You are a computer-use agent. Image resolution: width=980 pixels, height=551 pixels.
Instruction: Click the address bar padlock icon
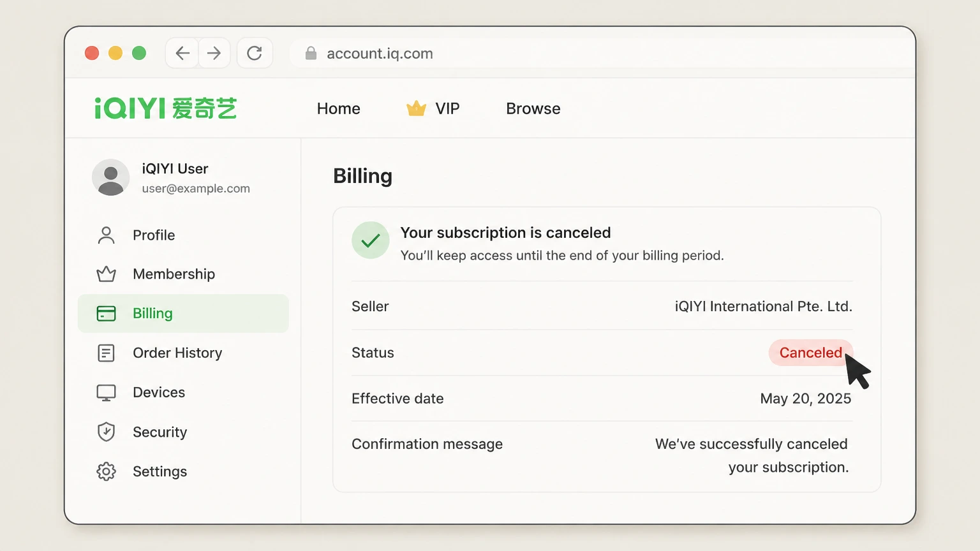coord(311,53)
